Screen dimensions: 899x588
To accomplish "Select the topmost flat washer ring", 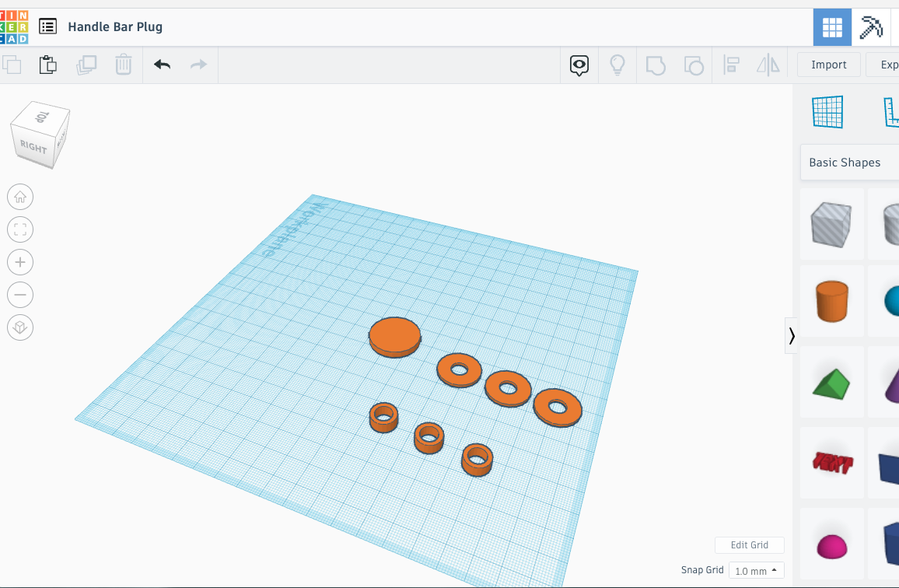I will [x=460, y=370].
